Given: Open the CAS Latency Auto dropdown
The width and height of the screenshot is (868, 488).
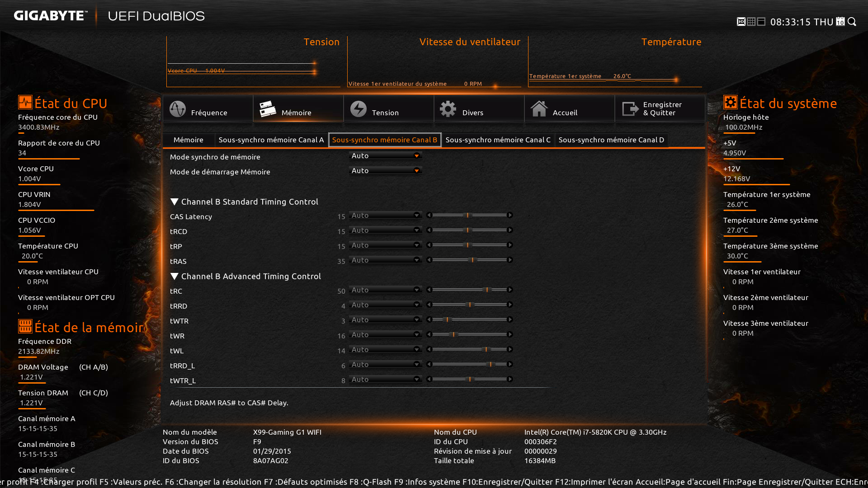Looking at the screenshot, I should pyautogui.click(x=386, y=216).
